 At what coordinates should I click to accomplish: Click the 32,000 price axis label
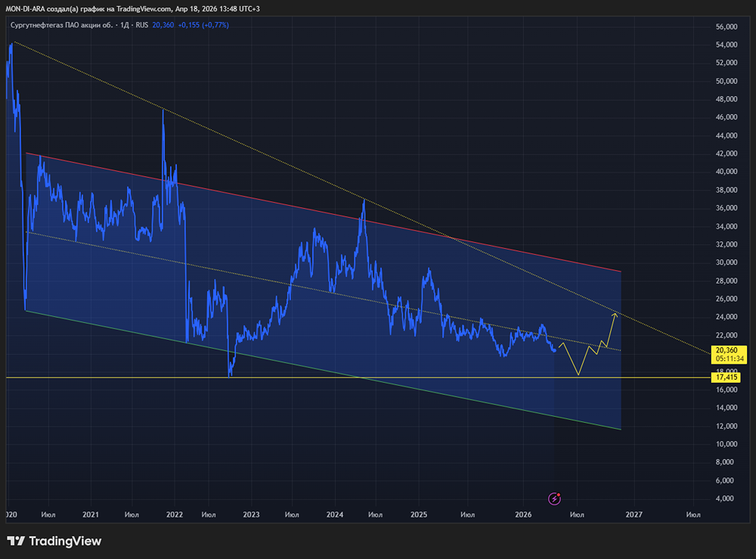[727, 244]
